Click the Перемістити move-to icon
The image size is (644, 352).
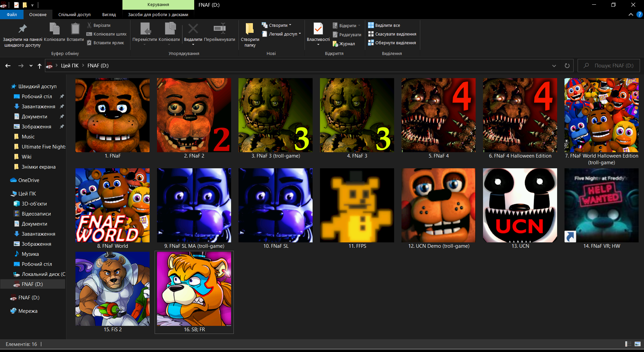(x=145, y=29)
